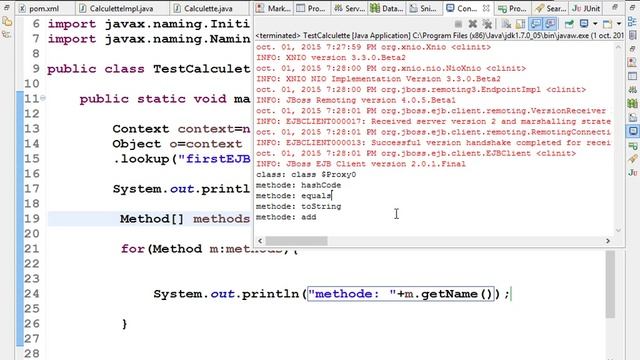640x360 pixels.
Task: Open the Display Selected Console dropdown arrow
Action: point(595,24)
